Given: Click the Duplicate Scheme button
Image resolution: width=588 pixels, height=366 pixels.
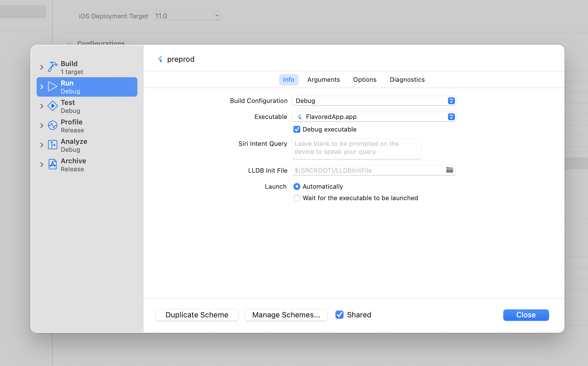Looking at the screenshot, I should click(x=197, y=315).
